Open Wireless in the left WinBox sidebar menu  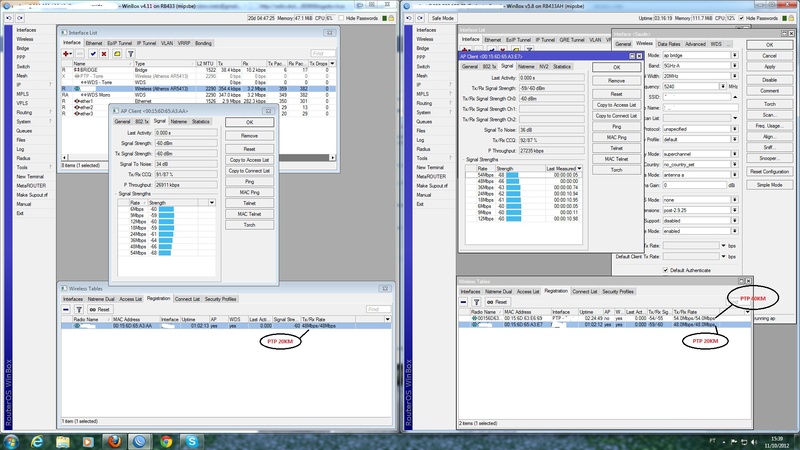tap(24, 39)
